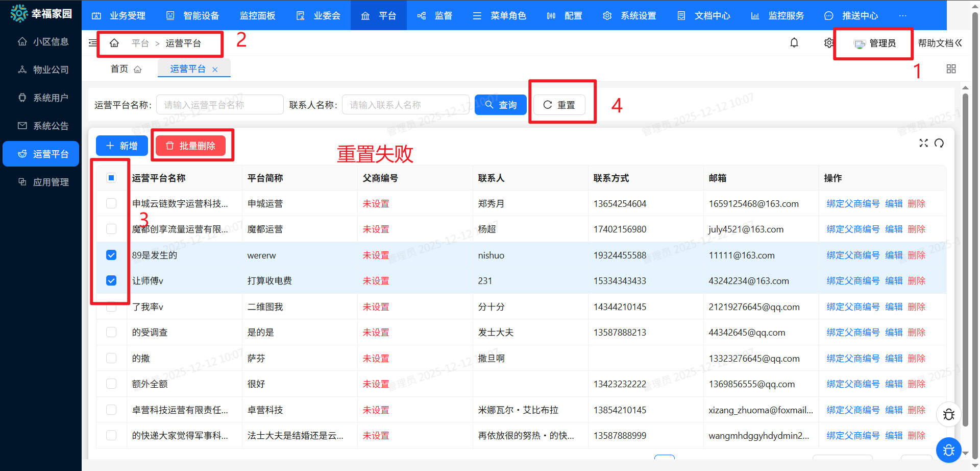Image resolution: width=980 pixels, height=471 pixels.
Task: Click the 查询 search button
Action: tap(500, 105)
